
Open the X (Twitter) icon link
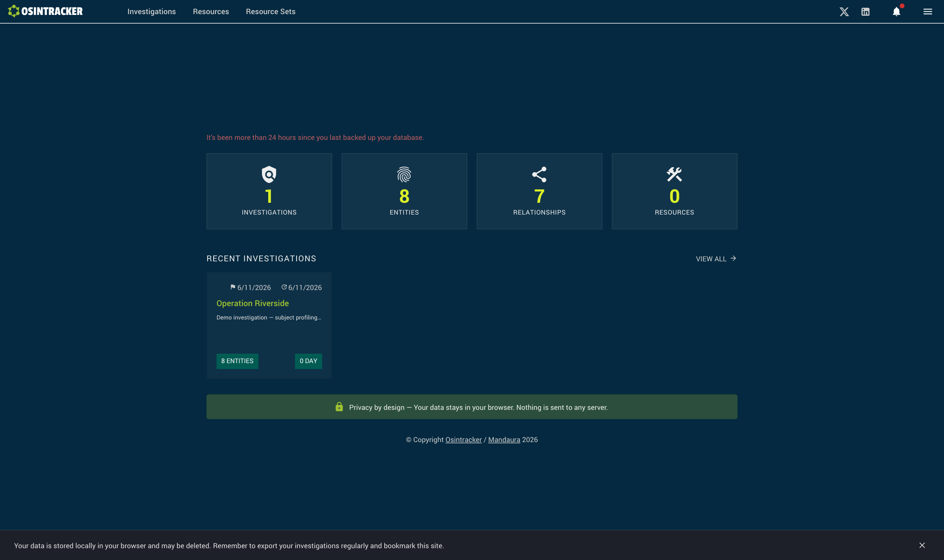(x=844, y=12)
